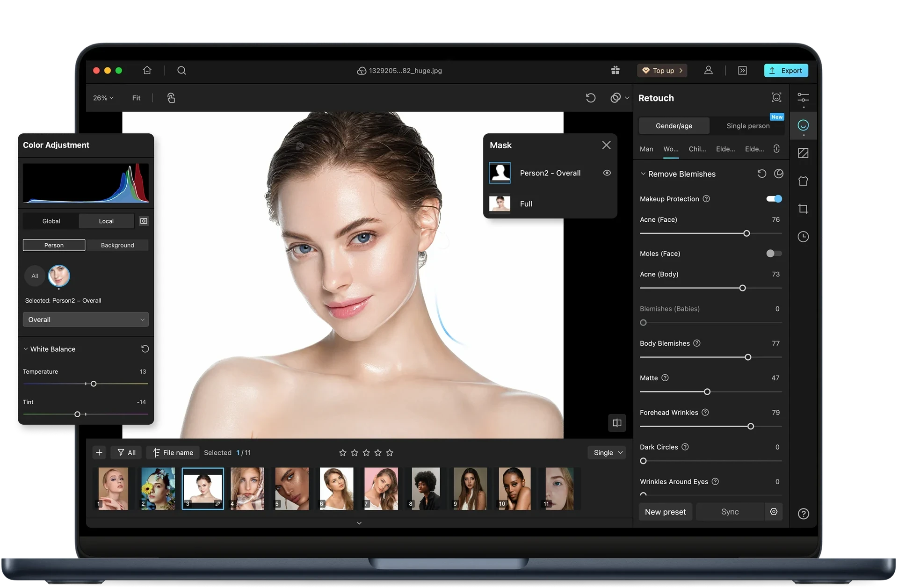The height and width of the screenshot is (588, 898).
Task: Click the search magnifier icon
Action: (181, 70)
